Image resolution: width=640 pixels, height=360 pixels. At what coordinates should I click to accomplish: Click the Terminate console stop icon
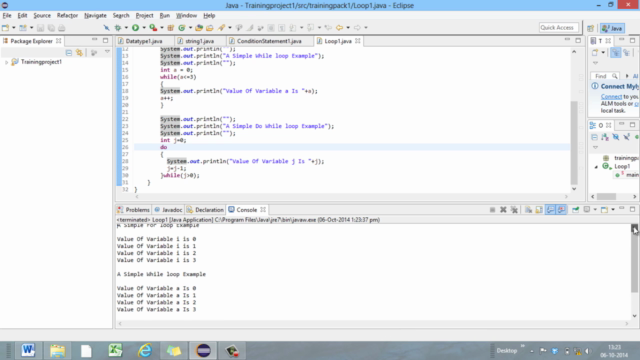click(492, 210)
